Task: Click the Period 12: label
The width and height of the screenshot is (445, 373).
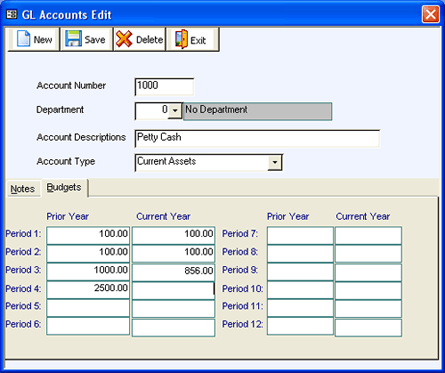Action: click(242, 324)
